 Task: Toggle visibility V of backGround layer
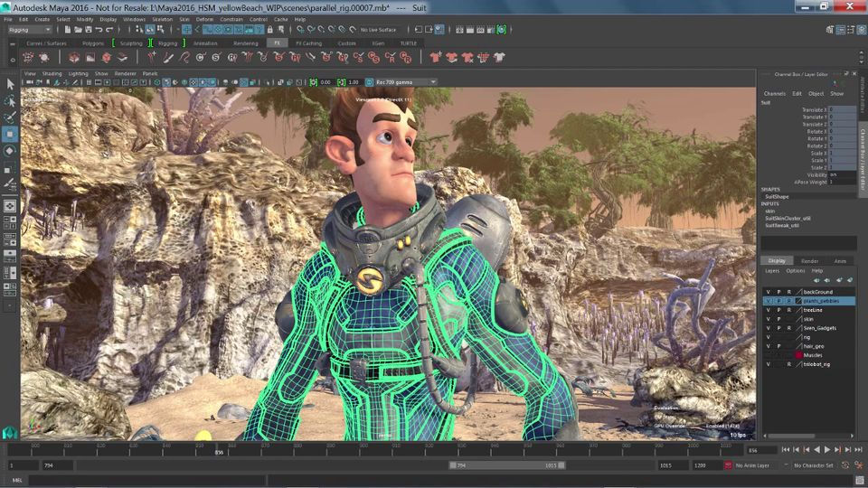(768, 292)
